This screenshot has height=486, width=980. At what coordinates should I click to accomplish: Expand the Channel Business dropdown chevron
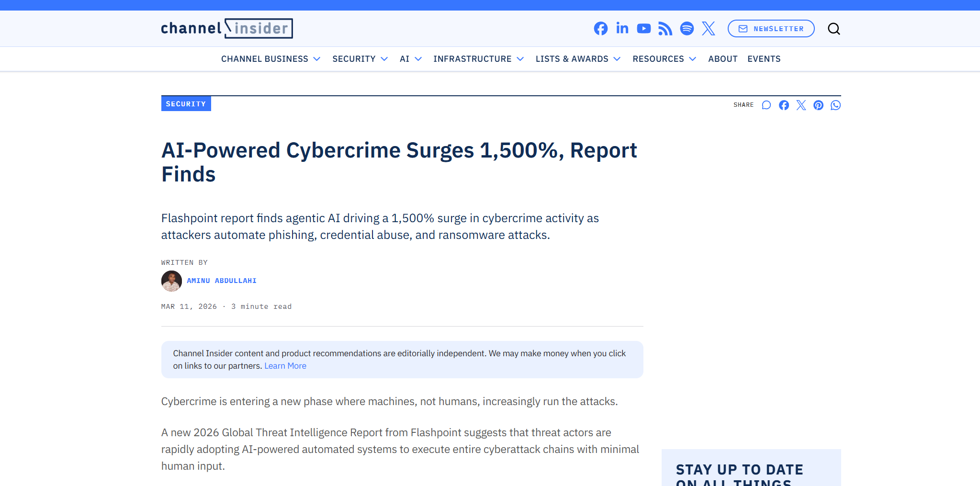point(317,59)
